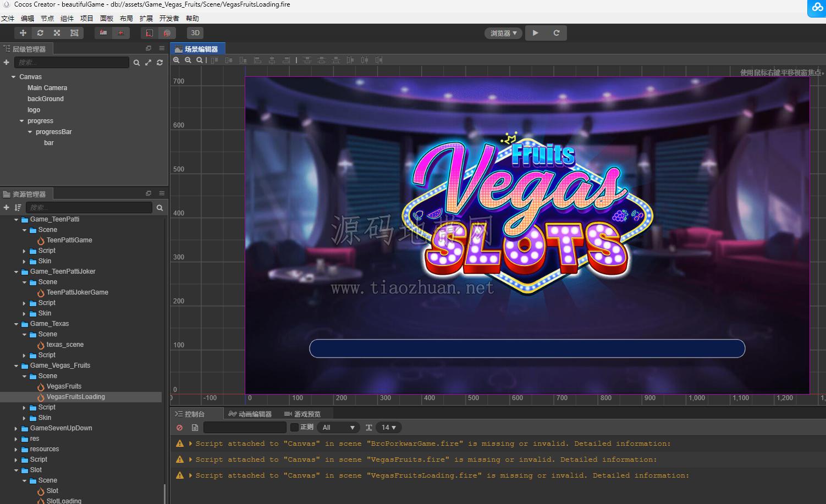Open the 开发者 (Developer) menu

[x=169, y=19]
